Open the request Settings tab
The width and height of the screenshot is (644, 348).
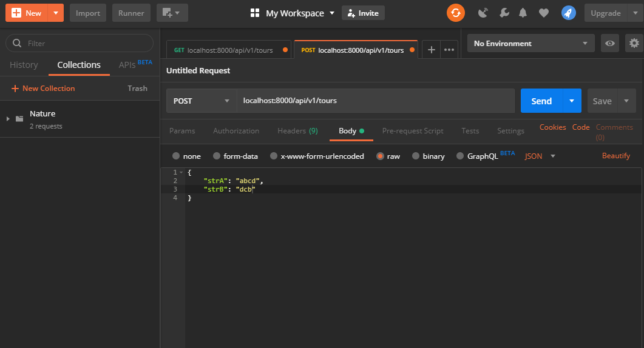510,131
